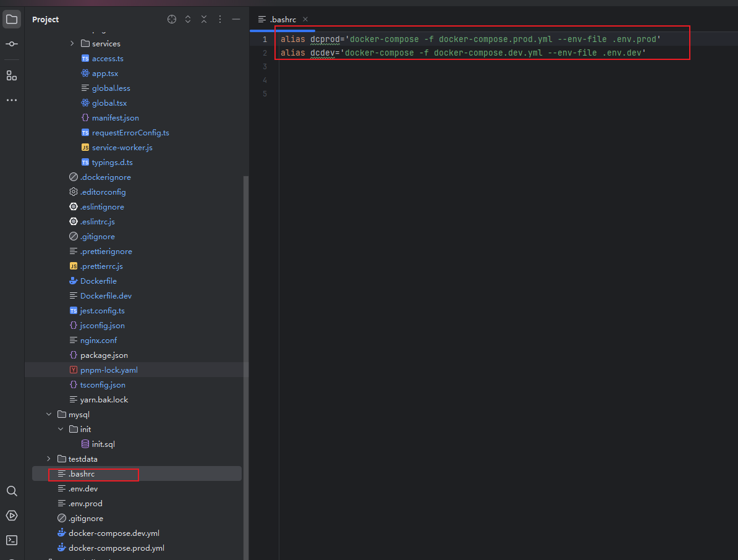The height and width of the screenshot is (560, 738).
Task: Open app.tsx file
Action: pyautogui.click(x=105, y=74)
